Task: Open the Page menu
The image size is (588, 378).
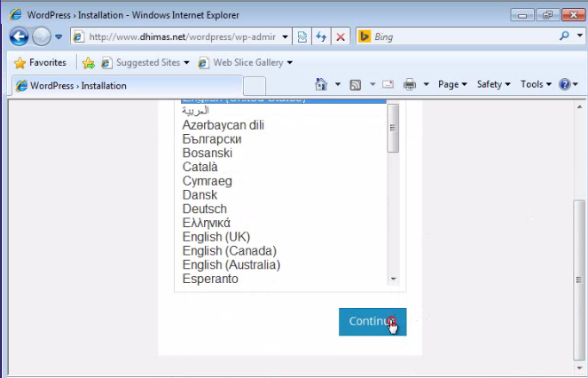Action: tap(452, 84)
